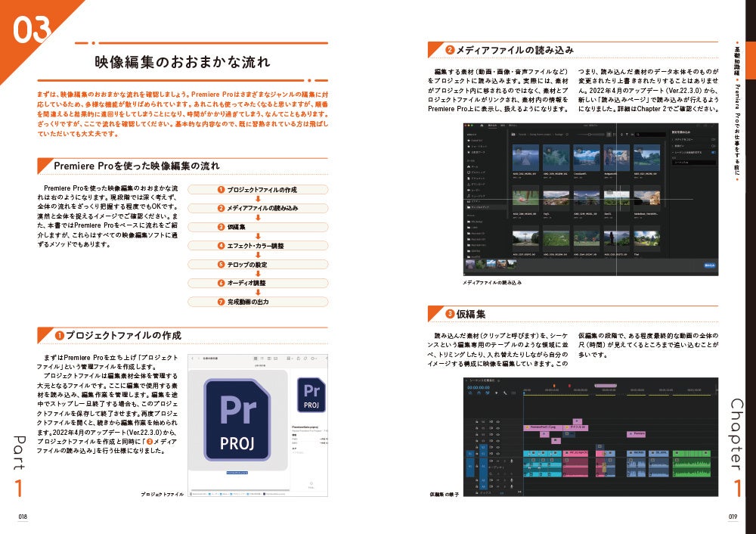Click the その他 more button in Finder preview
Screen dimensions: 756x534
pyautogui.click(x=311, y=484)
